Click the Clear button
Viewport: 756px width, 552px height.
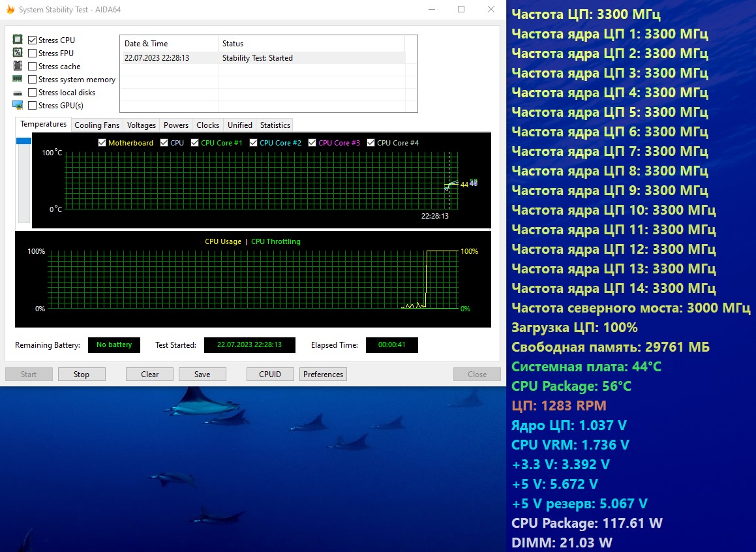149,374
